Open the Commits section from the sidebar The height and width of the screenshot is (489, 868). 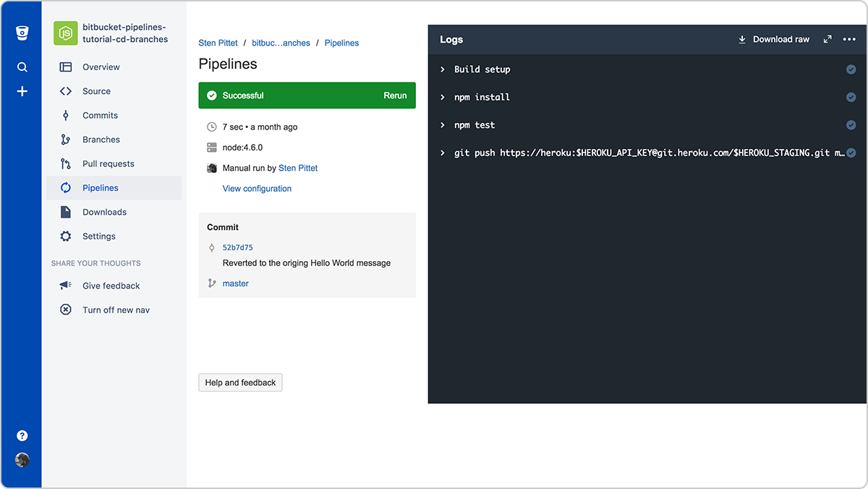click(x=100, y=115)
